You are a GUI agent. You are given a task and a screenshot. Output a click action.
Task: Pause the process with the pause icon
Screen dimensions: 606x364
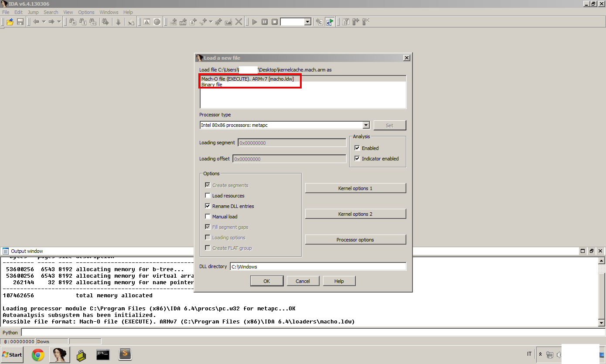coord(265,22)
